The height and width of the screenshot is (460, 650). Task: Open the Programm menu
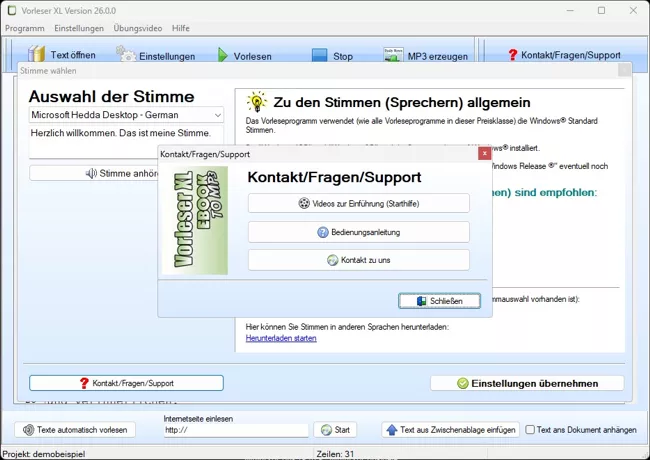25,28
